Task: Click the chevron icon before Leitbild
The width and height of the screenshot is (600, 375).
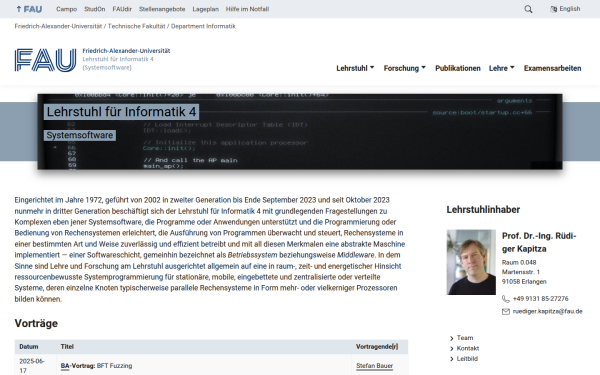Action: point(452,359)
